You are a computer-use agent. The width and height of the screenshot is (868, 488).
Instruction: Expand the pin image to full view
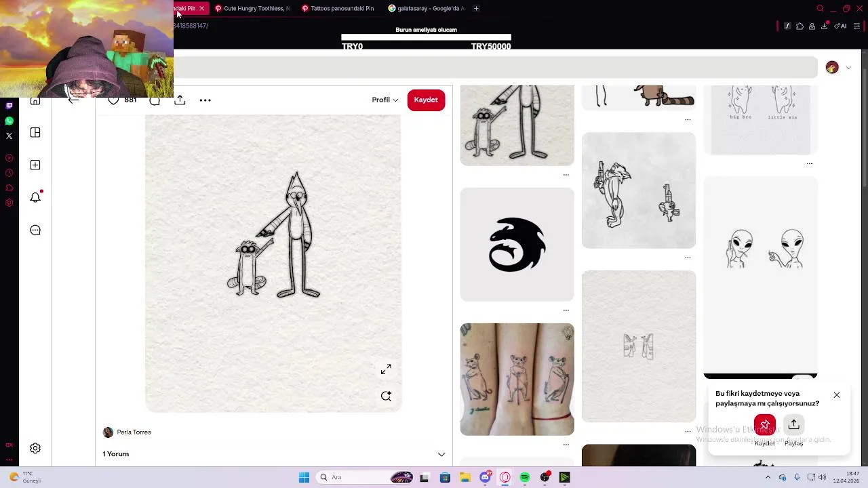click(x=386, y=369)
